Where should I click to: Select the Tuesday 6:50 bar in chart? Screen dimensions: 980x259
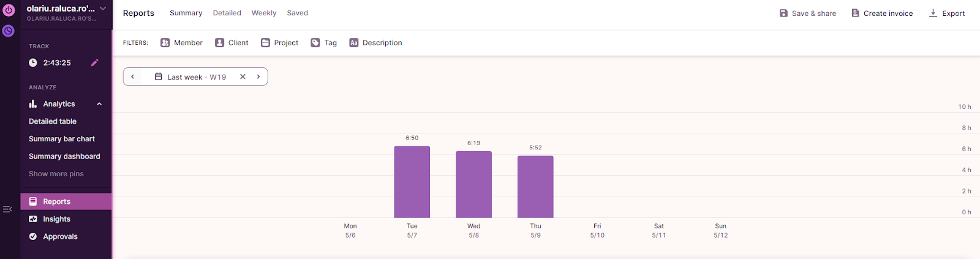[412, 182]
